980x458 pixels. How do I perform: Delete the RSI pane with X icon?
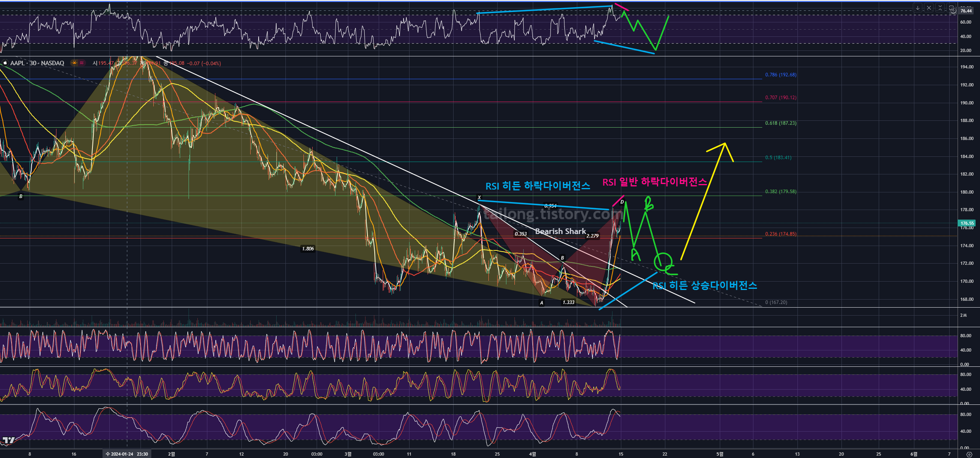pyautogui.click(x=929, y=8)
